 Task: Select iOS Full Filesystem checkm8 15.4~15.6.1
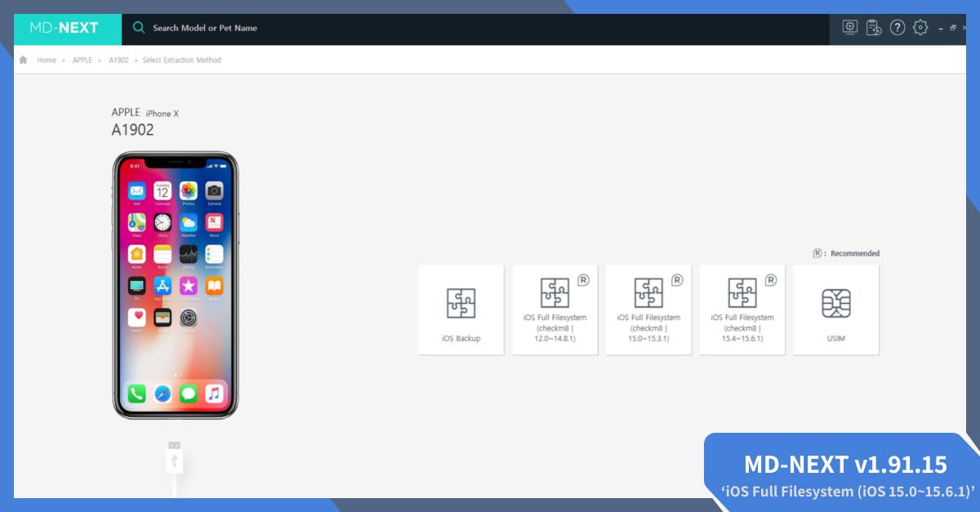pyautogui.click(x=742, y=309)
